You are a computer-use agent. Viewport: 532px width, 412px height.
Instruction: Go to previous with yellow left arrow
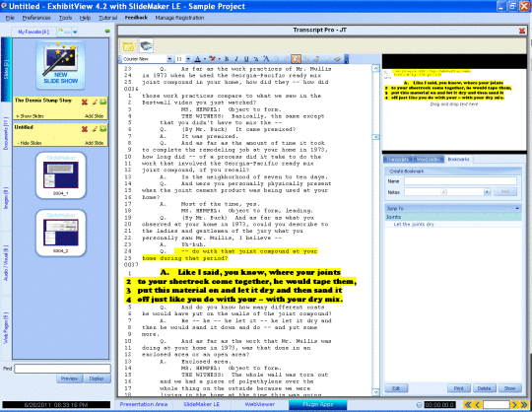pos(478,404)
